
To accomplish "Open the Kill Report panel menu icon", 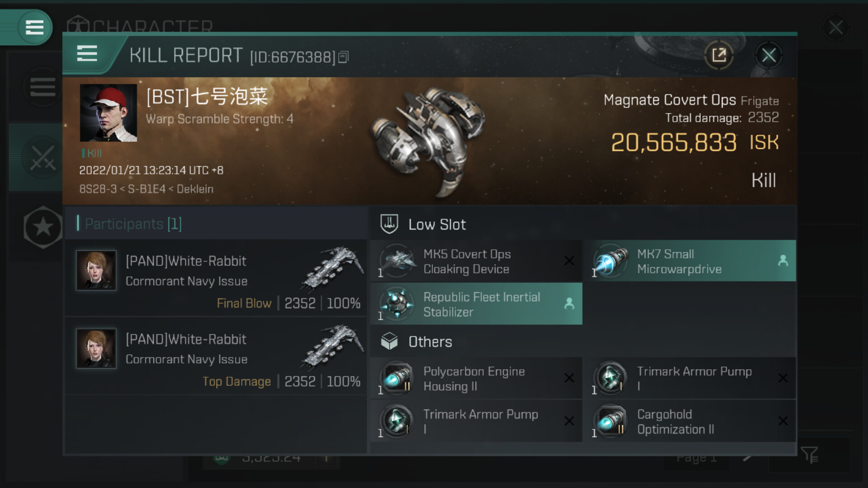I will [87, 54].
